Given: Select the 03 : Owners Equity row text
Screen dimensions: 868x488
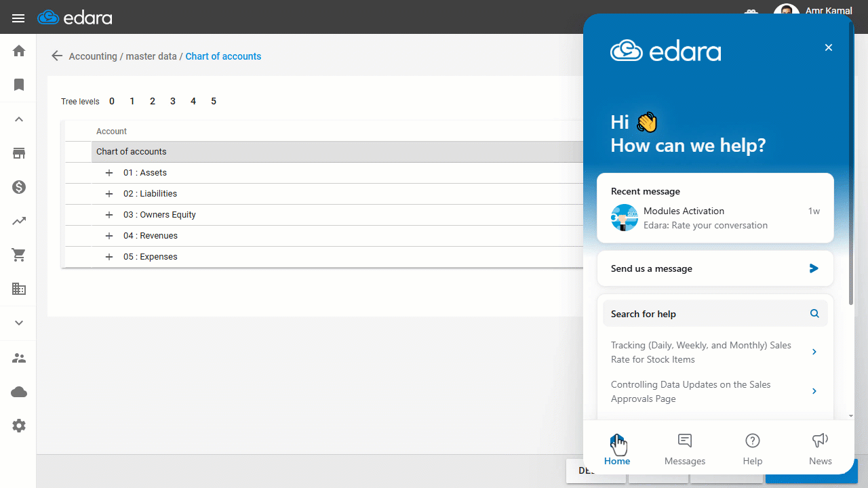Looking at the screenshot, I should (x=159, y=215).
